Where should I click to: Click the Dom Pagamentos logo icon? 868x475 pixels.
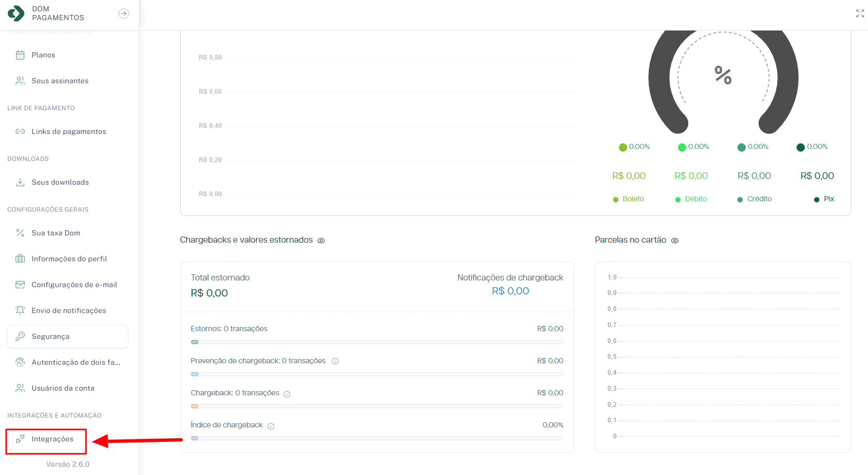[16, 13]
